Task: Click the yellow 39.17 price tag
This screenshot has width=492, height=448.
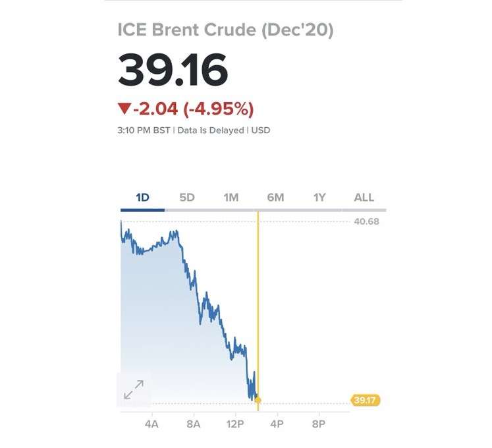Action: tap(365, 401)
